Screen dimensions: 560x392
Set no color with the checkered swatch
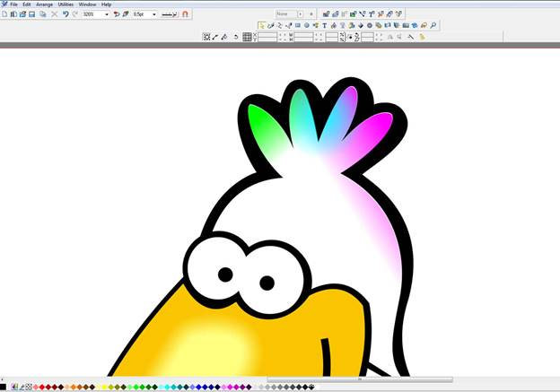[x=29, y=387]
